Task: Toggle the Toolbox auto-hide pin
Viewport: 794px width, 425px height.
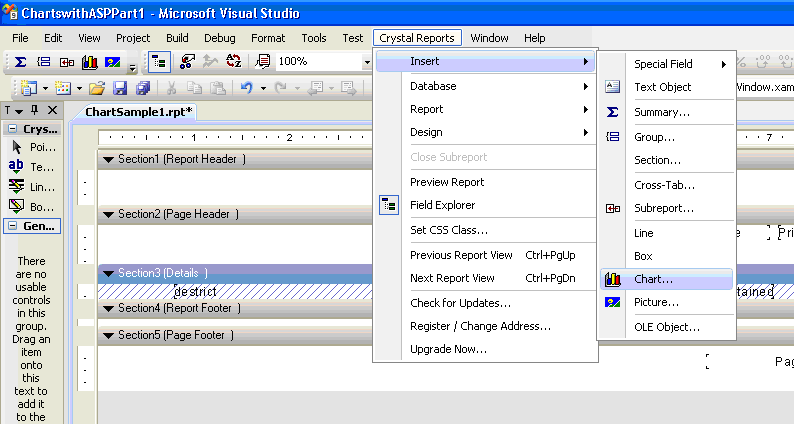Action: coord(34,110)
